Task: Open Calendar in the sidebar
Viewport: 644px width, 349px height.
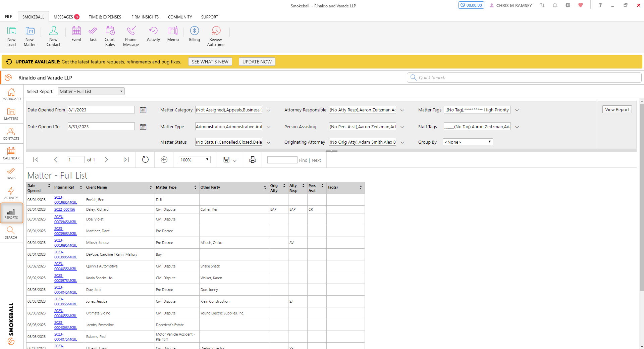Action: [x=11, y=154]
